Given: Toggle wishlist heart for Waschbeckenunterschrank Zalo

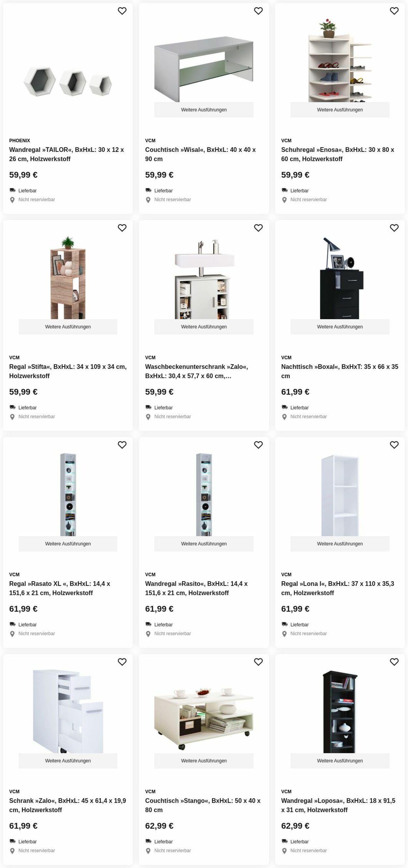Looking at the screenshot, I should click(258, 228).
